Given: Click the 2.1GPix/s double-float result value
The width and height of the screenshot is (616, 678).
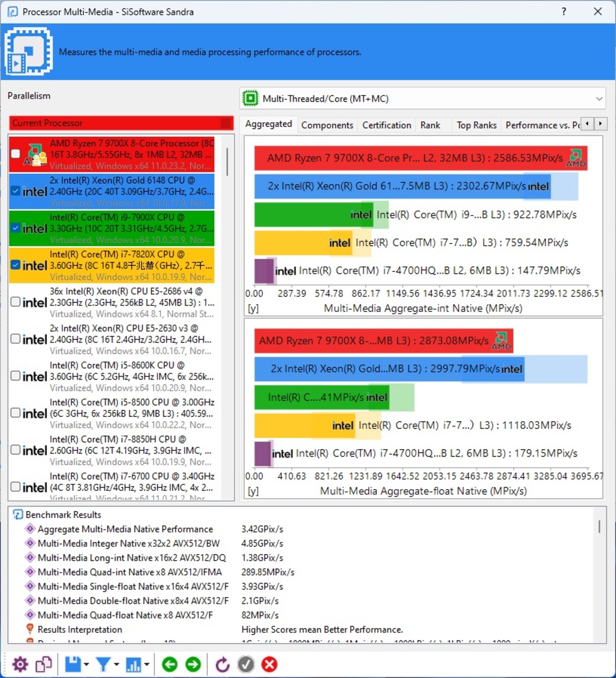Looking at the screenshot, I should pyautogui.click(x=260, y=600).
